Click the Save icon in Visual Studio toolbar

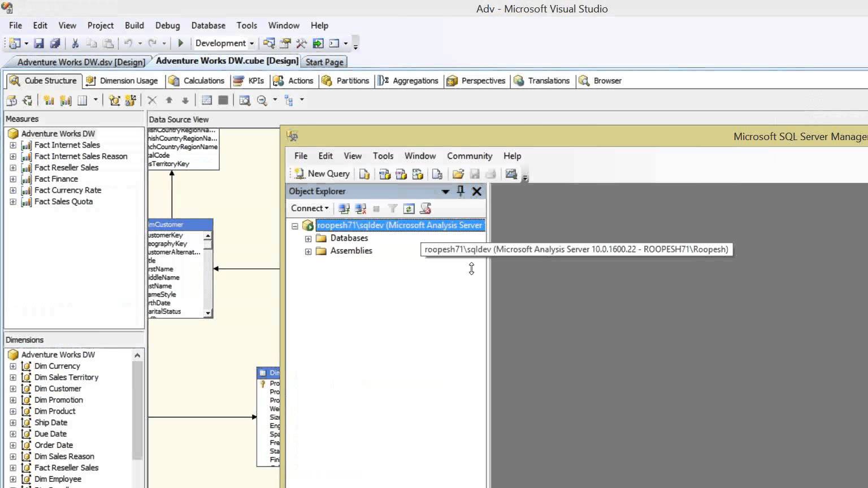click(x=39, y=43)
